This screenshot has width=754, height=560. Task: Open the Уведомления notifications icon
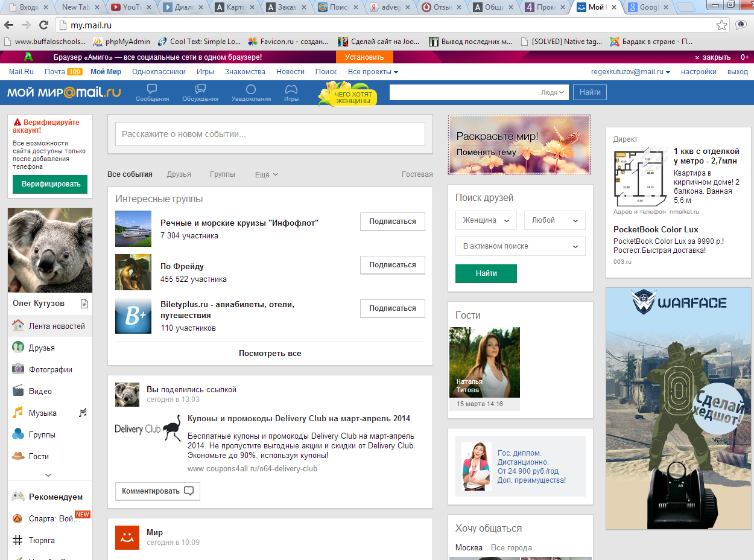click(251, 93)
